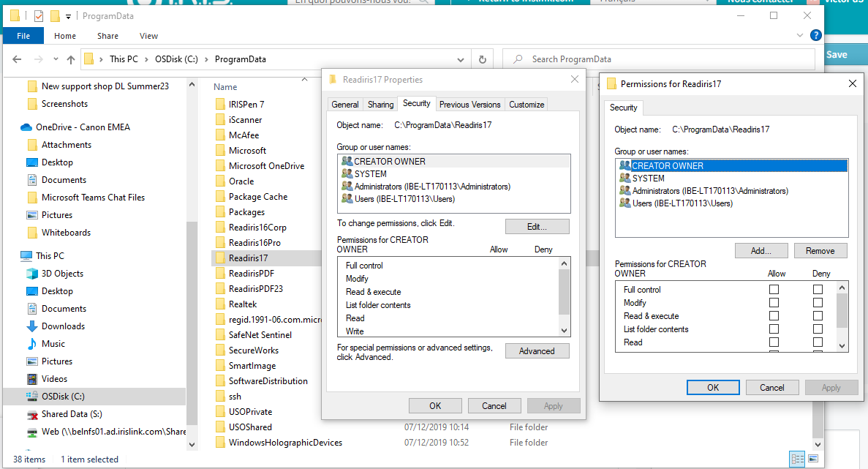Click Administrators group icon in Permissions dialog
The image size is (868, 469).
coord(625,191)
